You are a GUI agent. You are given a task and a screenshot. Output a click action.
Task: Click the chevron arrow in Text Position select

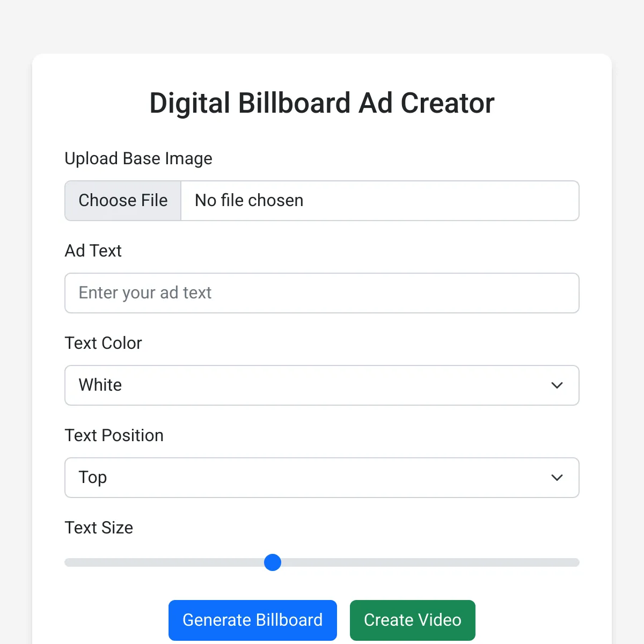(557, 478)
